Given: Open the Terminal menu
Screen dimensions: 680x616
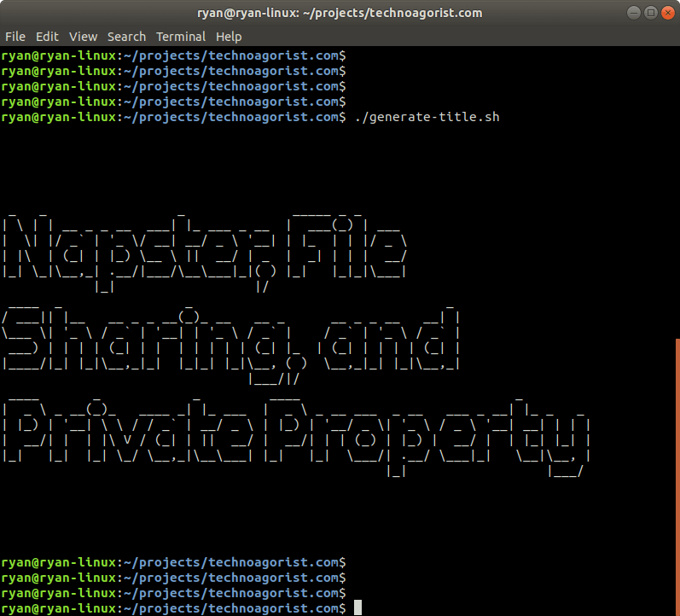Looking at the screenshot, I should 181,37.
